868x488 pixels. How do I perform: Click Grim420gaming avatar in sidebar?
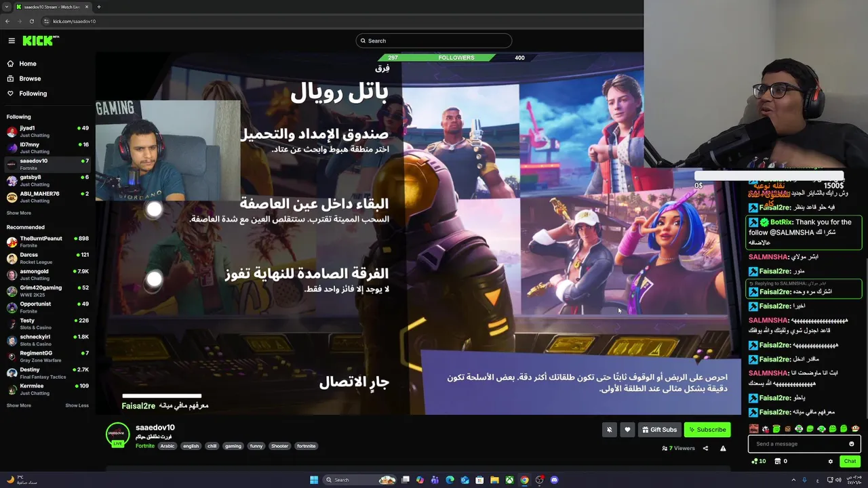(x=12, y=291)
